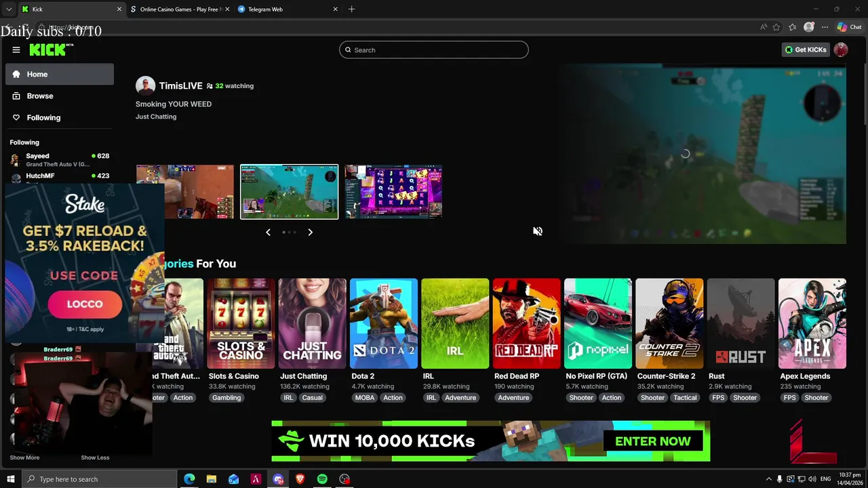
Task: Open volume control in system tray
Action: point(813,479)
